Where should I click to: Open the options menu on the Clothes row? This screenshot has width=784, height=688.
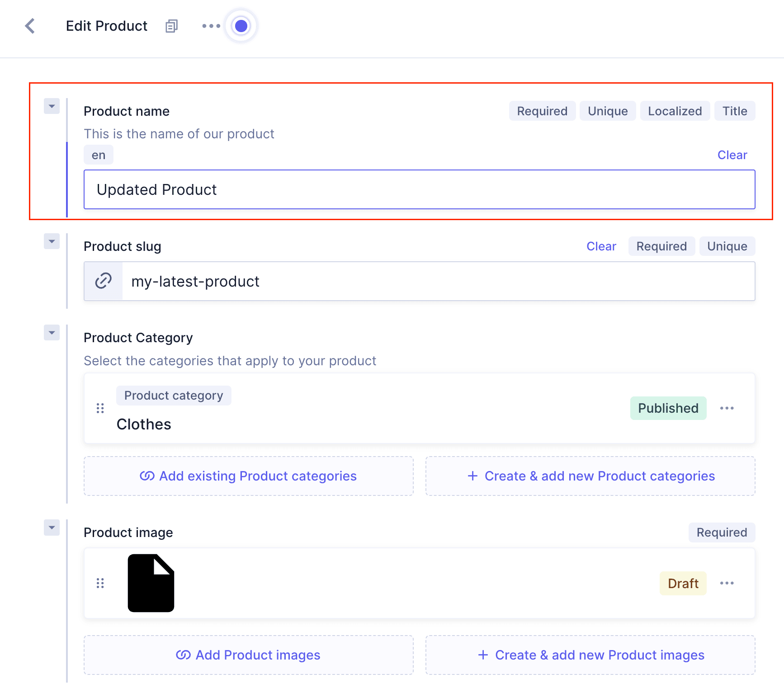click(x=727, y=408)
